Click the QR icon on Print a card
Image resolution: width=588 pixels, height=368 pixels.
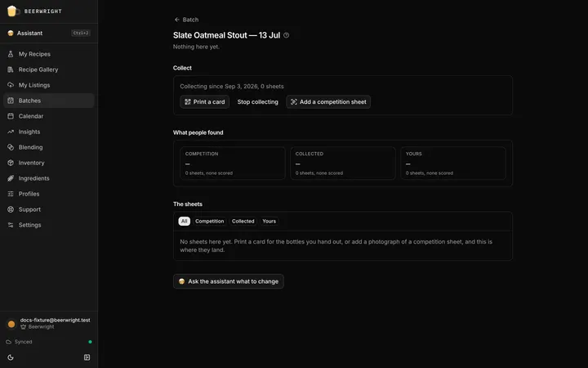(188, 101)
